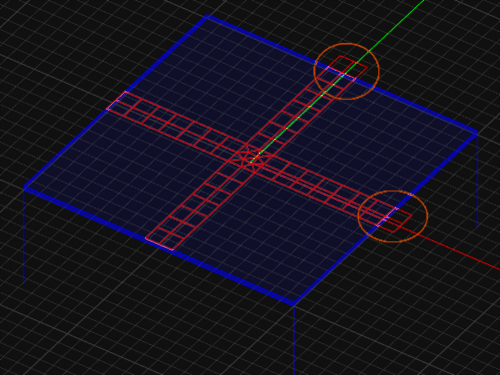
Task: Select the blue plane's thick back-left edge
Action: point(116,102)
